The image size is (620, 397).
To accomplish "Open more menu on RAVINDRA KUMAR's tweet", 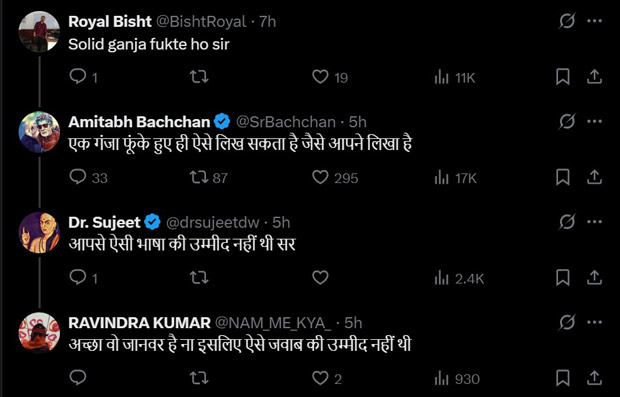I will click(x=594, y=322).
